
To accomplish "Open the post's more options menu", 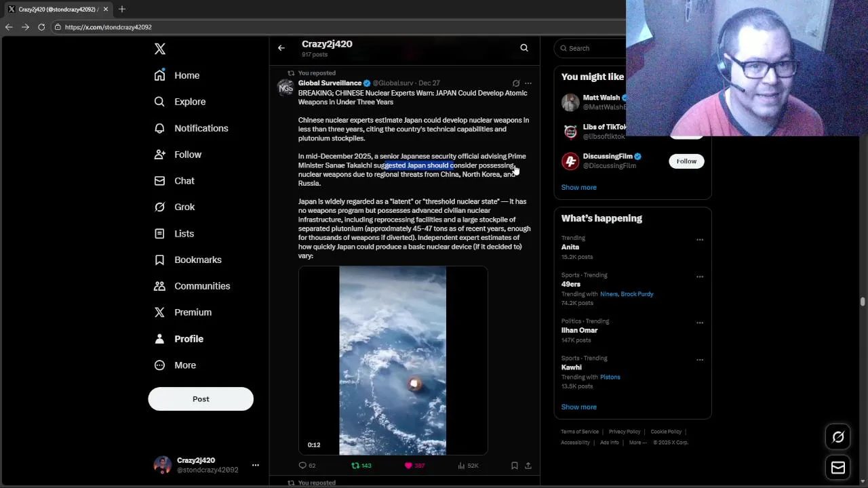I will (528, 83).
